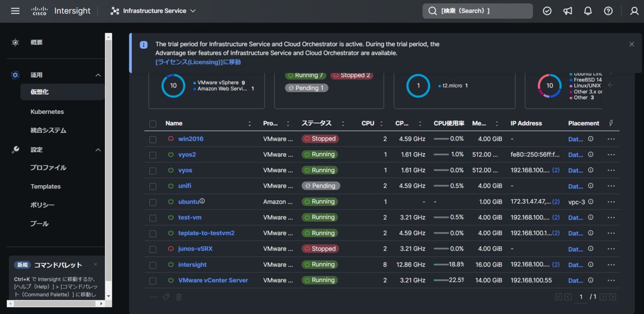Open the VMware vCenter Server link
Viewport: 644px width, 314px height.
(x=213, y=280)
